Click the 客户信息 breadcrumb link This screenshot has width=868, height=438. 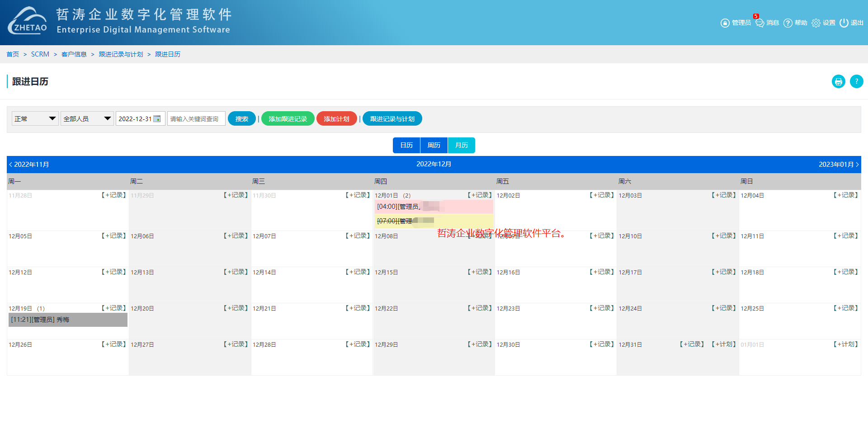click(74, 54)
